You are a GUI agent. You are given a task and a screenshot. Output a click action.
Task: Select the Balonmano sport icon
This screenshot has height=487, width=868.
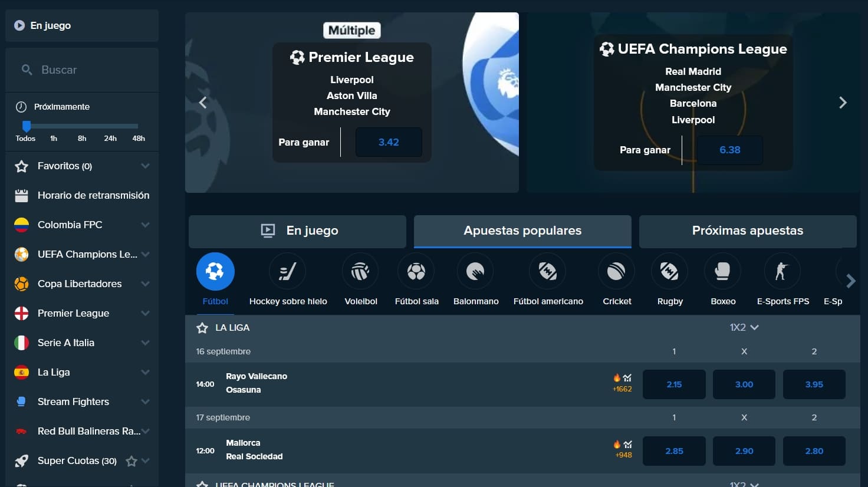(475, 271)
